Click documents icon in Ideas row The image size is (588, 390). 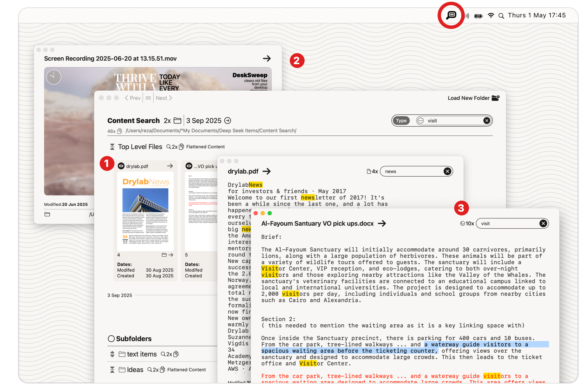point(162,370)
